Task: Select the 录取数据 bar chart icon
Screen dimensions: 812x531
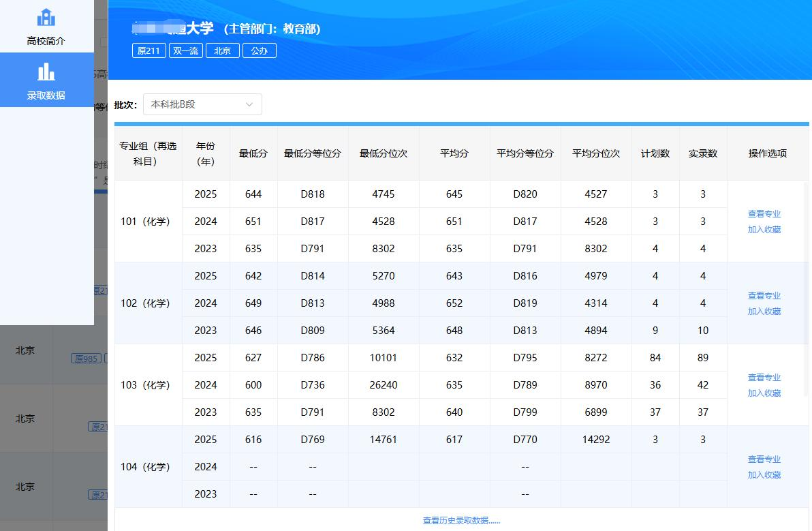Action: [x=46, y=72]
